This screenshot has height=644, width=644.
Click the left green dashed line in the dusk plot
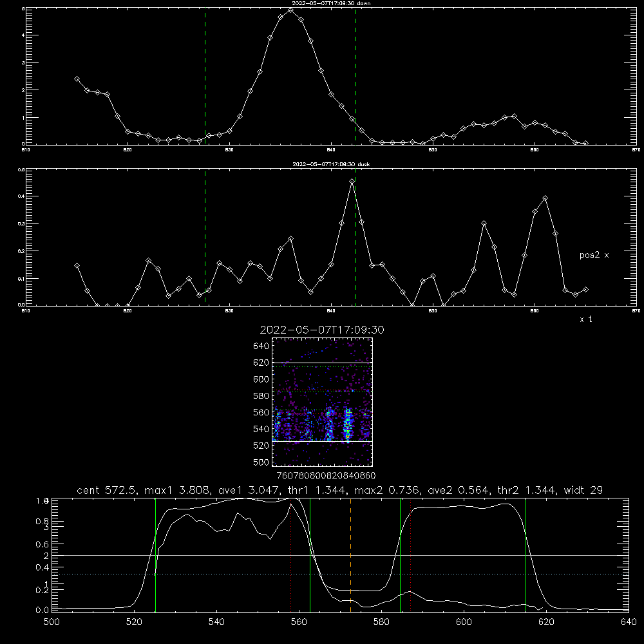click(205, 237)
